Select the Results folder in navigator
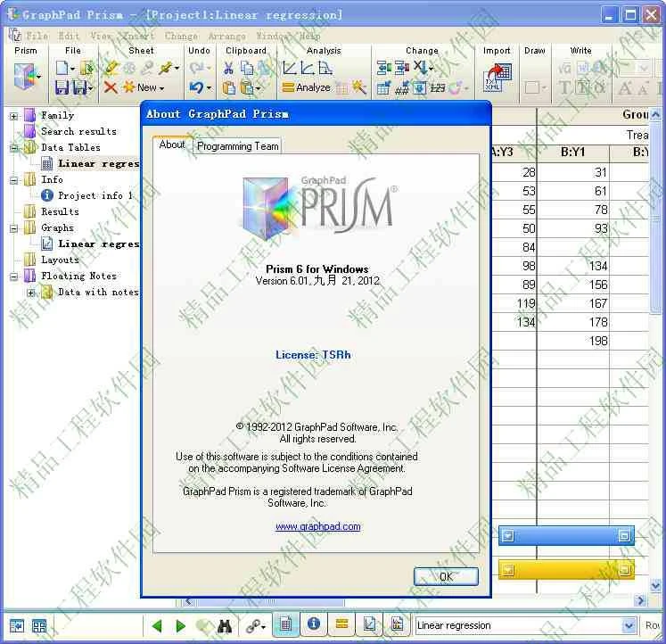This screenshot has height=644, width=666. [60, 211]
